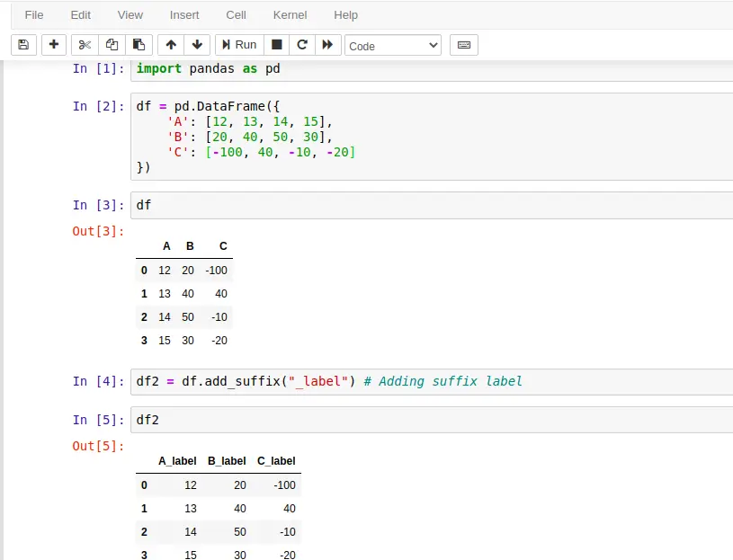
Task: Open the Help menu
Action: click(x=345, y=14)
